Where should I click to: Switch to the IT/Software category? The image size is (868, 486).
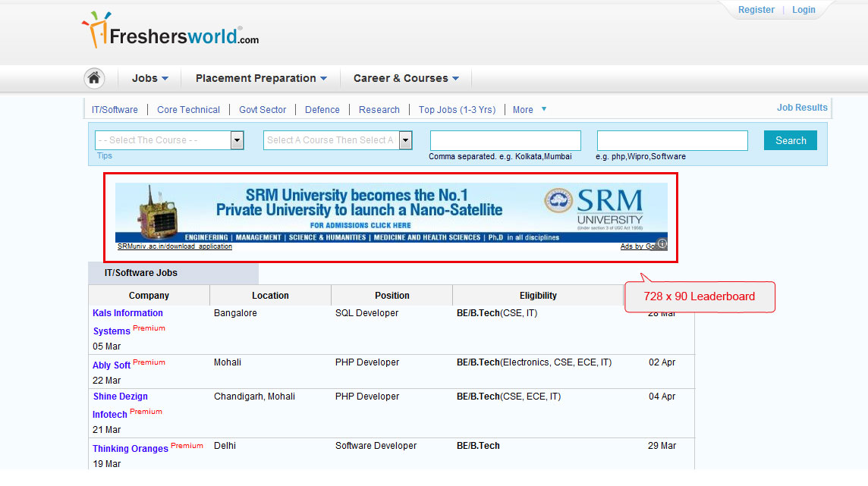pyautogui.click(x=115, y=109)
